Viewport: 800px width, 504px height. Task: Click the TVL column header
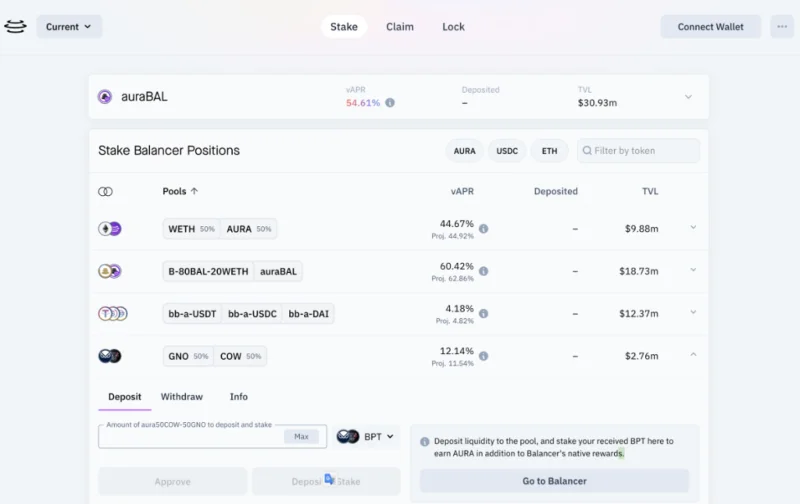click(x=650, y=191)
